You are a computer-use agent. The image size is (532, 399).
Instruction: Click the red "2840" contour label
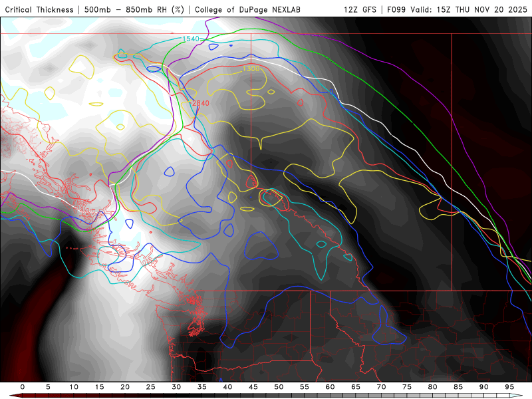tap(201, 103)
